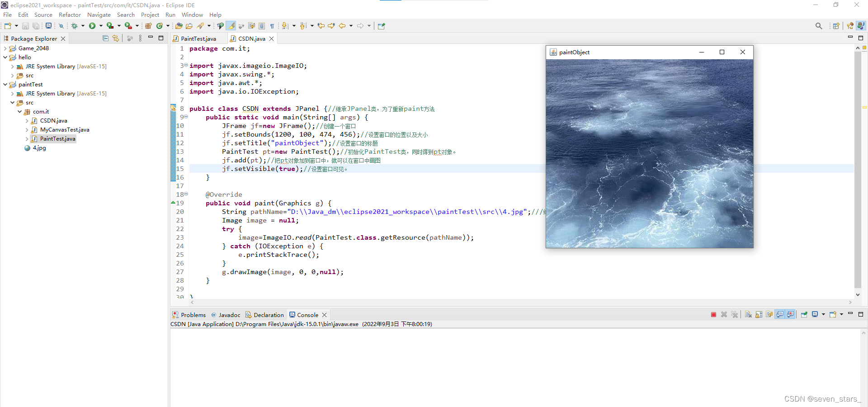Collapse the paintTest project
Image resolution: width=868 pixels, height=407 pixels.
tap(5, 85)
